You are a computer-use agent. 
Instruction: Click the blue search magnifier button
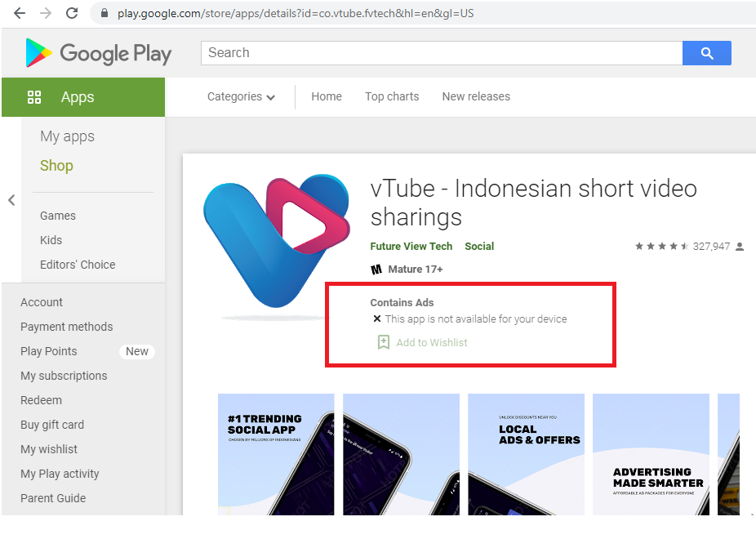coord(707,53)
